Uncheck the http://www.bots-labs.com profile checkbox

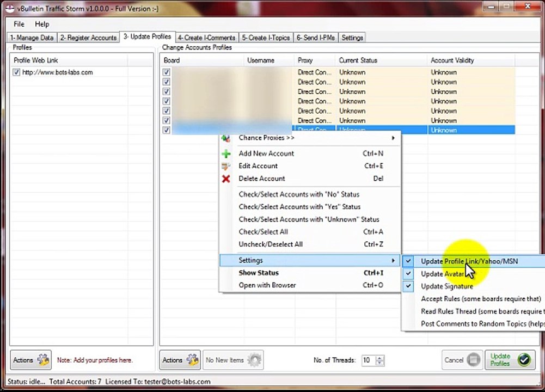tap(16, 72)
